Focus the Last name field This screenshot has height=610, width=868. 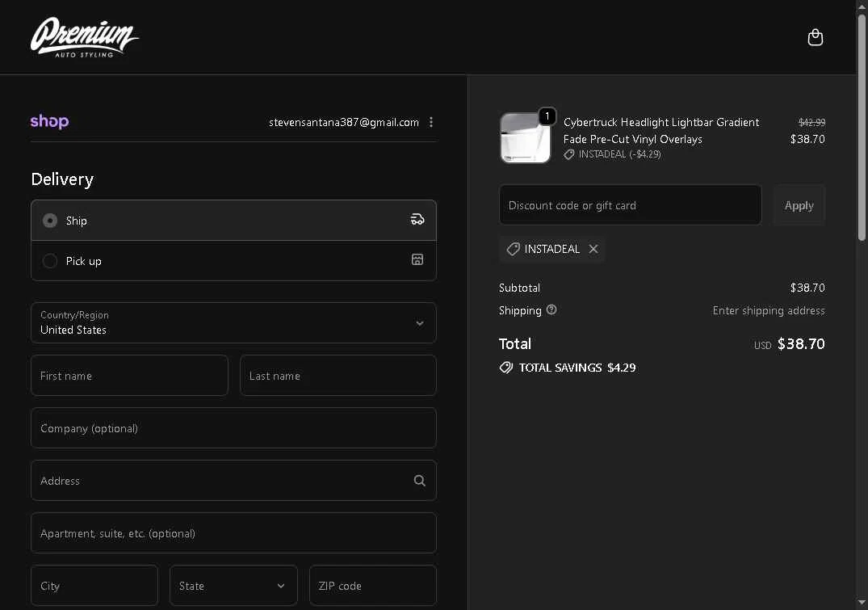[x=338, y=375]
